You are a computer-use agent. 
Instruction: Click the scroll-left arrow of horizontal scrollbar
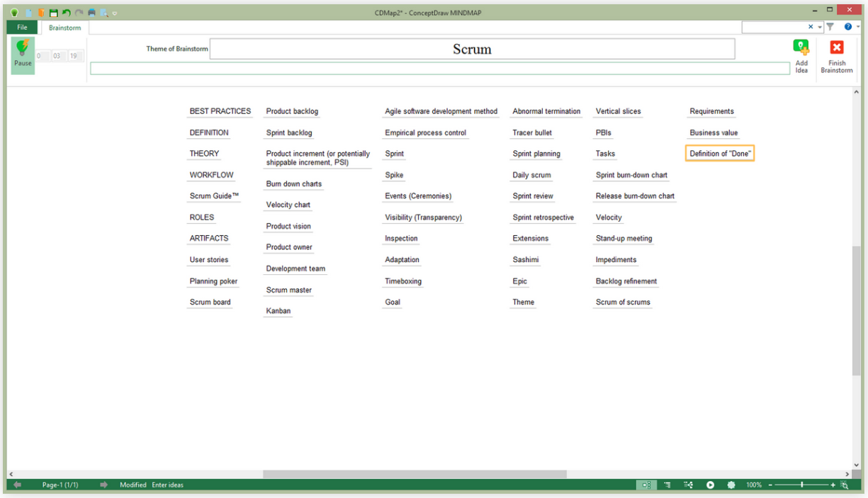tap(11, 474)
